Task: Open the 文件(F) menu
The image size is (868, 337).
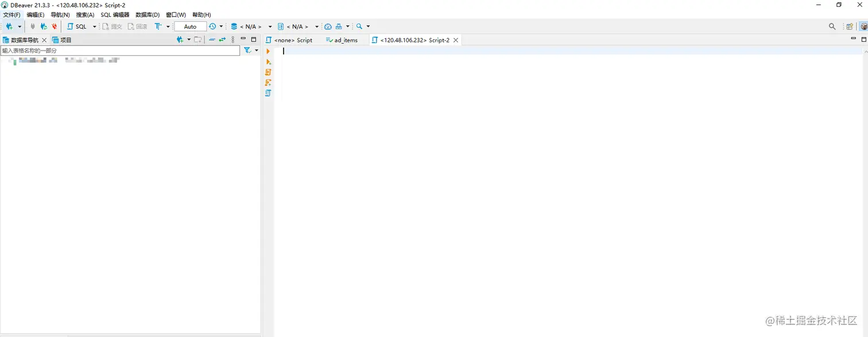Action: coord(11,15)
